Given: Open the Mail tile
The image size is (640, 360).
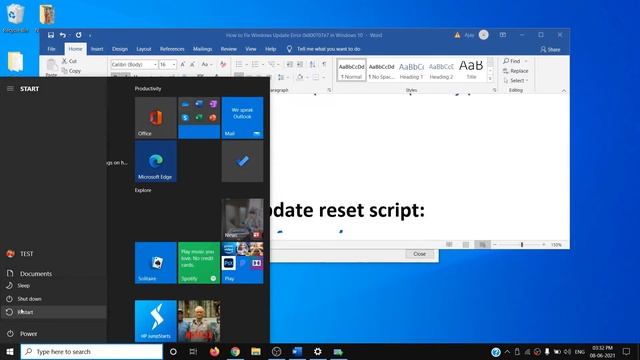Looking at the screenshot, I should pos(242,118).
